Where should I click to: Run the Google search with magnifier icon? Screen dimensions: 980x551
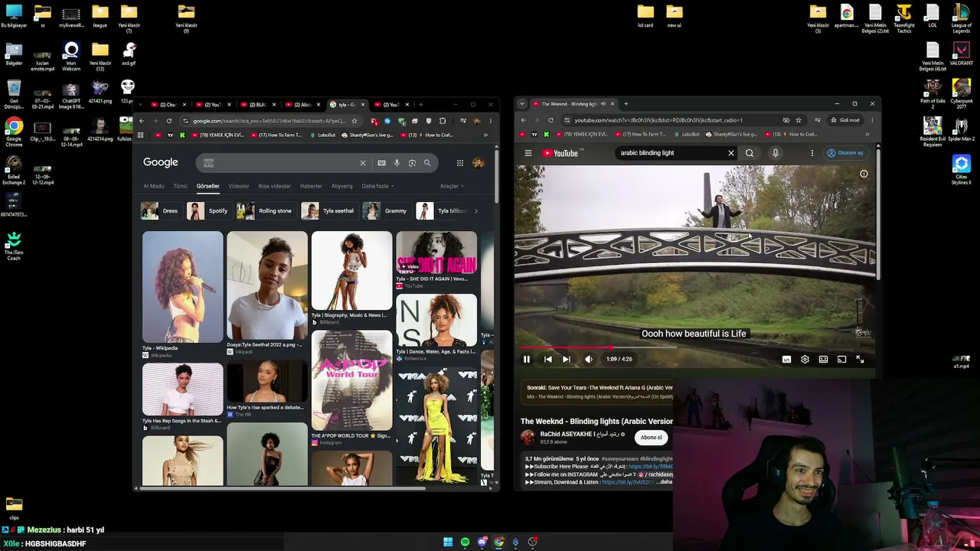[x=427, y=163]
